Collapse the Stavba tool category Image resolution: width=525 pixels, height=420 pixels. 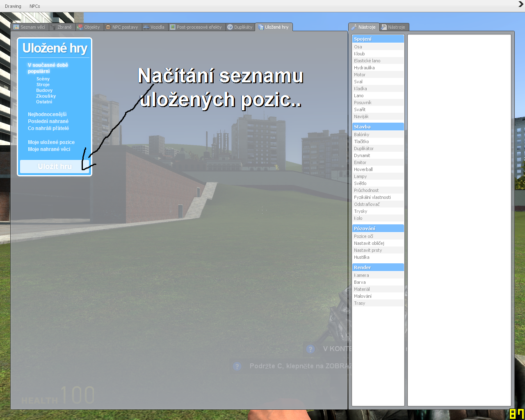[x=378, y=127]
